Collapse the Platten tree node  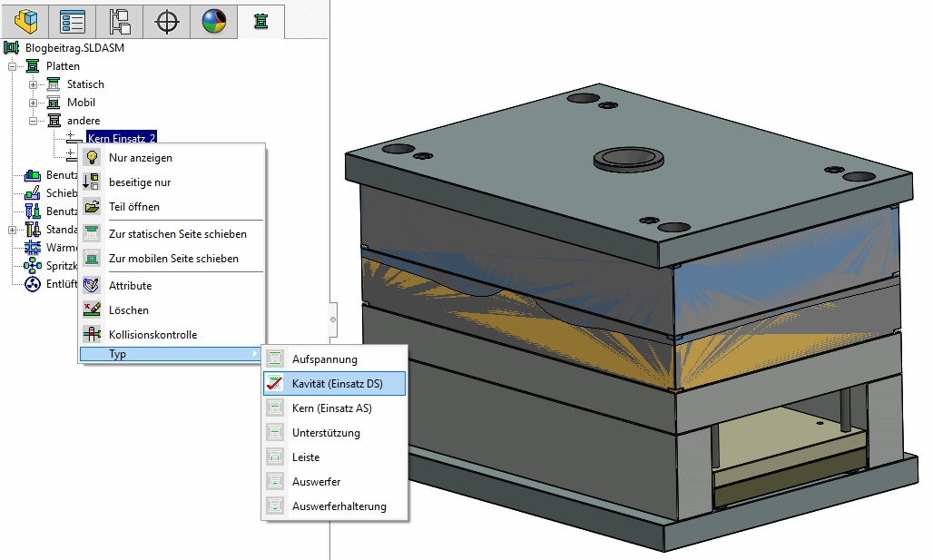pos(12,66)
